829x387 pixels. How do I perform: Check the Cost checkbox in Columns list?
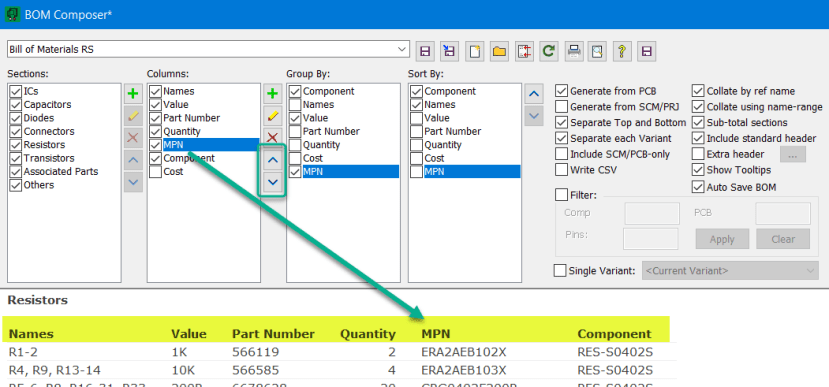(x=155, y=172)
